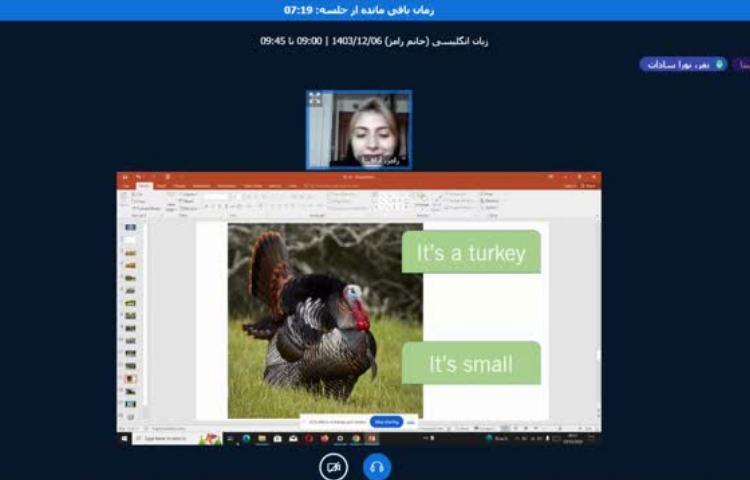Open the Home tab in PowerPoint ribbon
The image size is (750, 480).
(x=144, y=186)
